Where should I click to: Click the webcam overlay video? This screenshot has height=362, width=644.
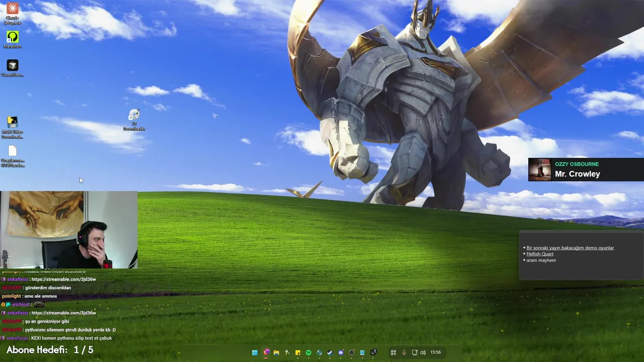click(x=69, y=230)
